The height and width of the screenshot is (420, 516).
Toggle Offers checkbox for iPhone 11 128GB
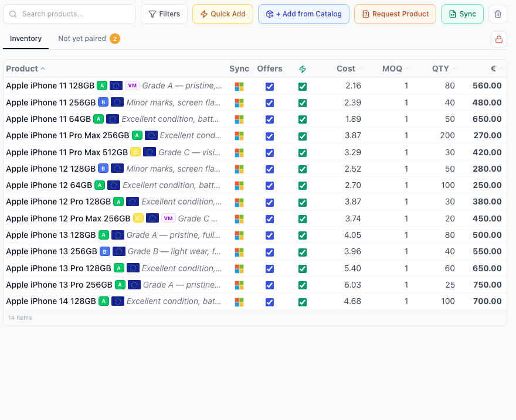click(x=270, y=87)
